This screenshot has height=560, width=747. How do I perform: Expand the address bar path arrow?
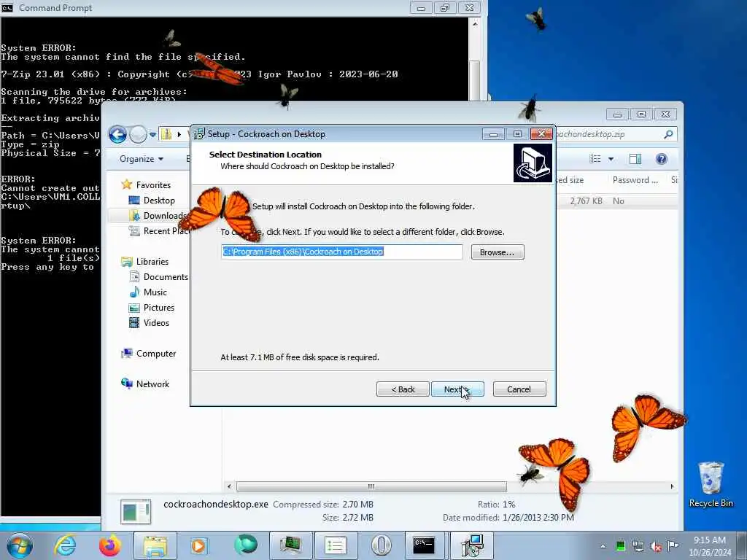pyautogui.click(x=179, y=134)
